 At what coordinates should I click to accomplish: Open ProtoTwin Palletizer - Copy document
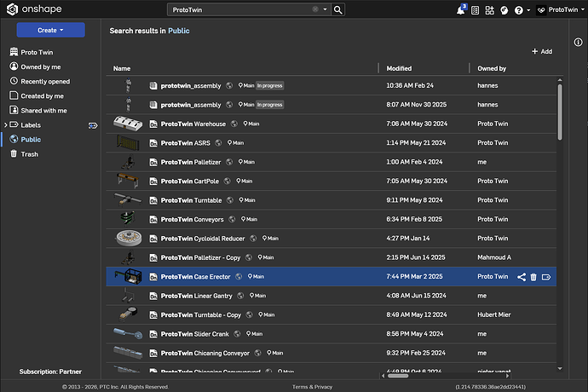pos(200,257)
